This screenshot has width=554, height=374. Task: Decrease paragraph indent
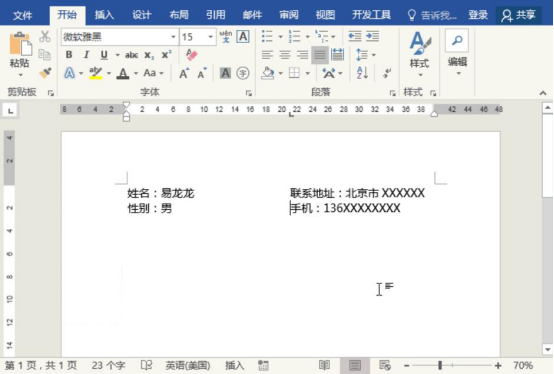(x=355, y=36)
